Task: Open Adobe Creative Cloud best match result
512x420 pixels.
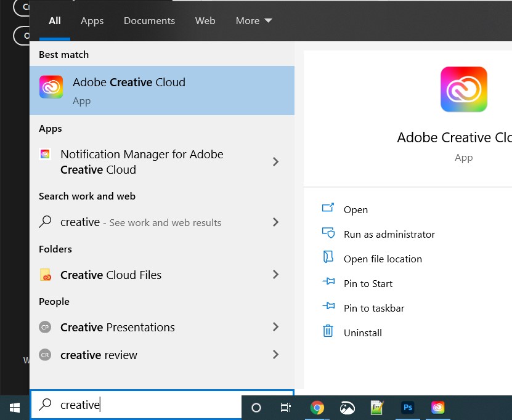Action: click(x=162, y=91)
